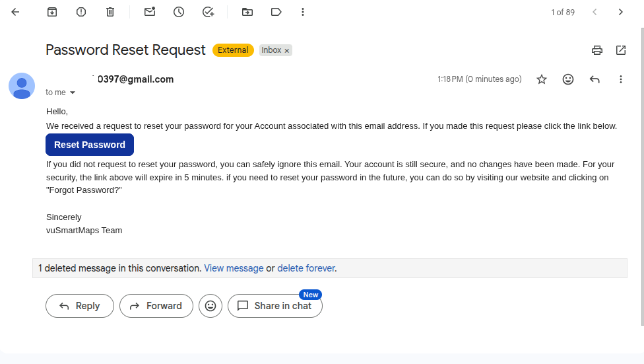Expand recipient details next to 'to me'
The height and width of the screenshot is (364, 644).
(x=73, y=92)
